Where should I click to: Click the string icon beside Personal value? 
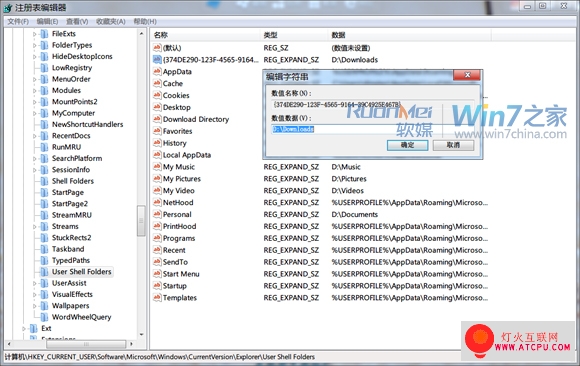pos(157,214)
